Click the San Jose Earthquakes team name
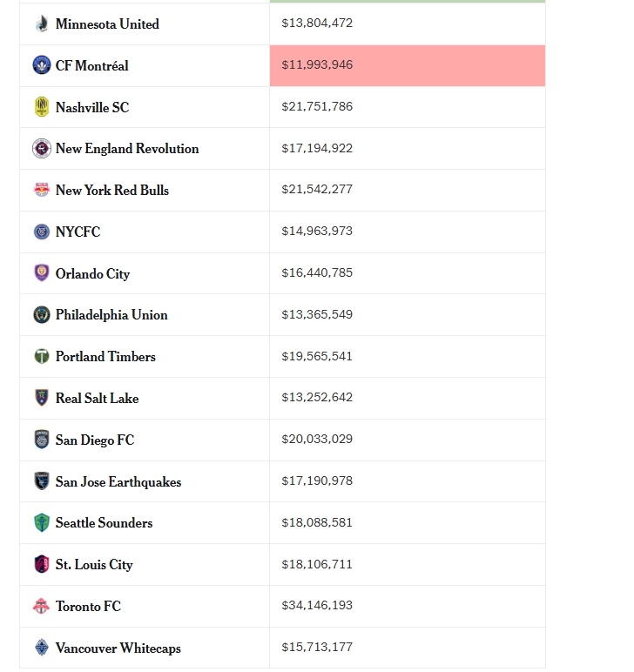 click(118, 481)
